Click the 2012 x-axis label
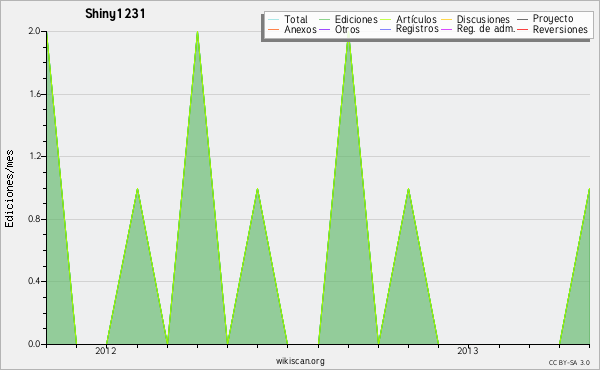This screenshot has height=370, width=600. [x=106, y=351]
